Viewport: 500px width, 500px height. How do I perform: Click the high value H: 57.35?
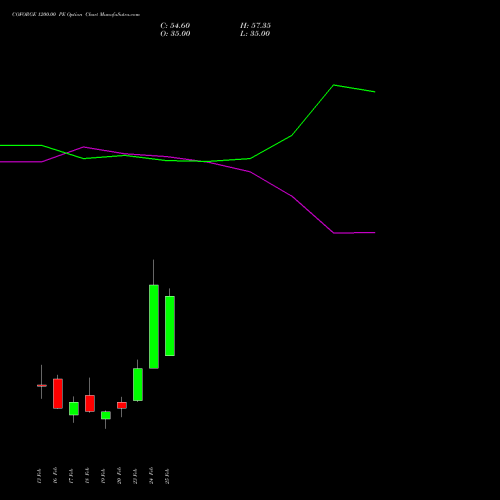click(x=255, y=26)
